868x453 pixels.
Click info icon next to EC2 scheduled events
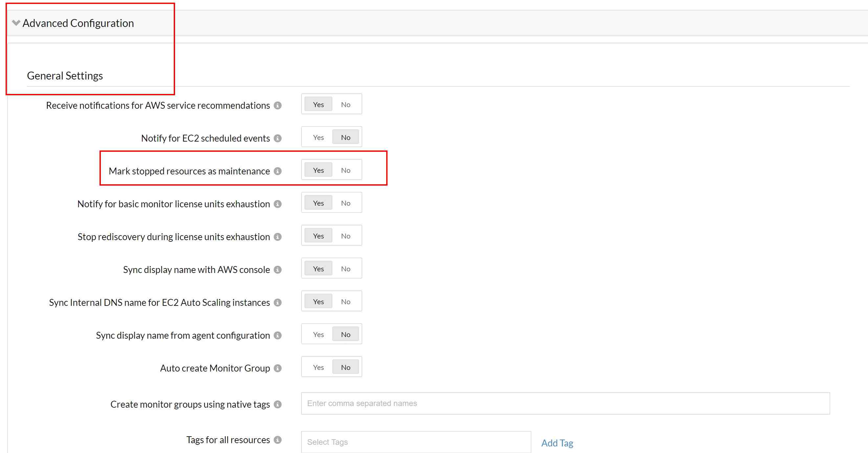click(x=278, y=138)
